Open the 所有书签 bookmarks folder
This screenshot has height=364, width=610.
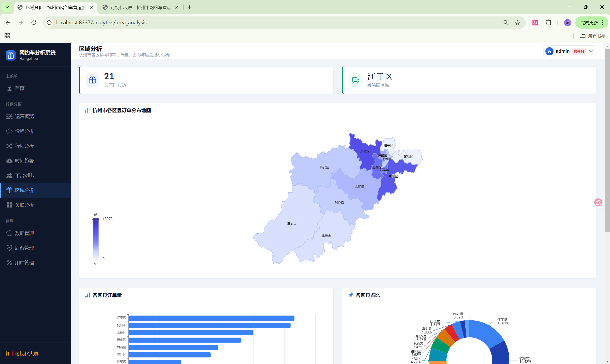[x=592, y=36]
